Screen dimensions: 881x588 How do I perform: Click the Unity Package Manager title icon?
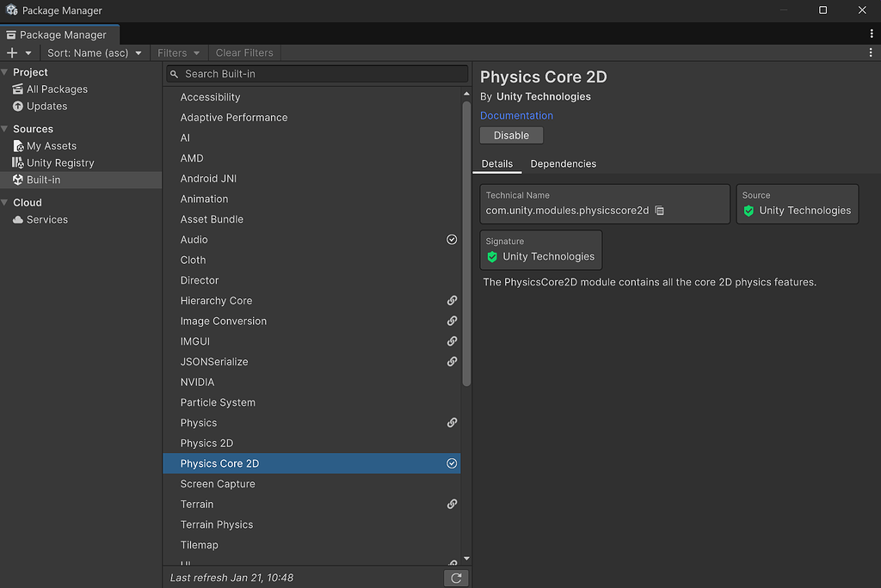(11, 10)
